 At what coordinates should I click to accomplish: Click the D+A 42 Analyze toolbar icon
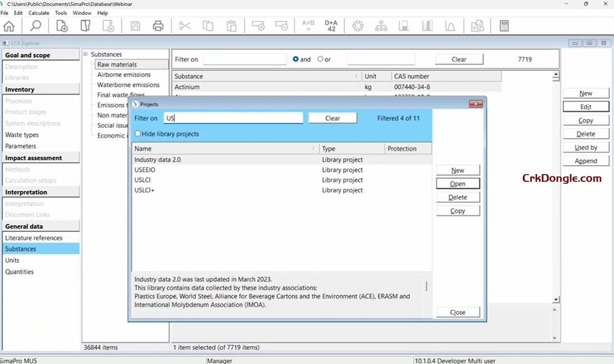tap(331, 26)
